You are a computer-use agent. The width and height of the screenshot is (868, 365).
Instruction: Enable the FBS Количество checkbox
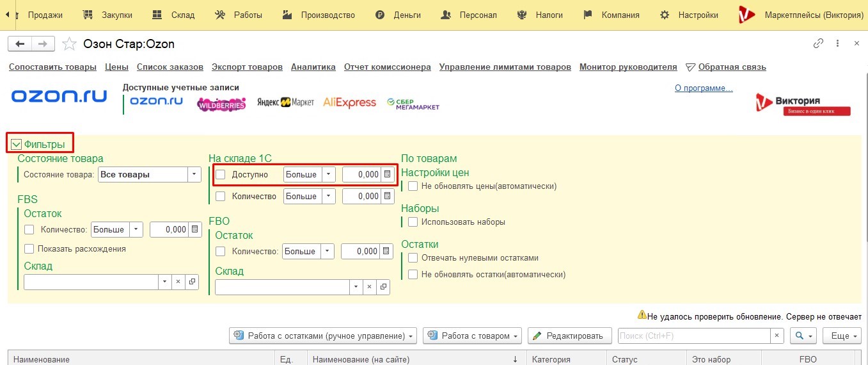point(29,229)
